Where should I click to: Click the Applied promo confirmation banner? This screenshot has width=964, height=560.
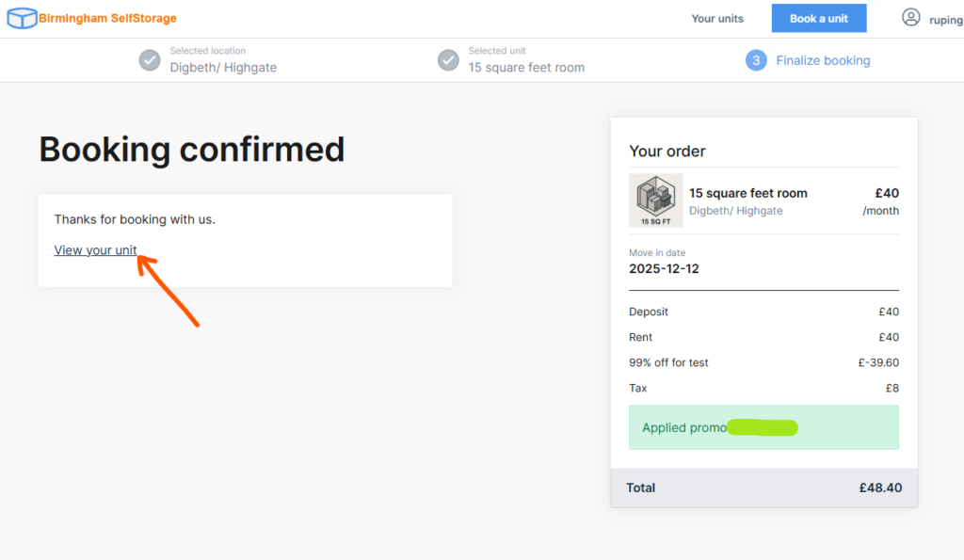(763, 426)
